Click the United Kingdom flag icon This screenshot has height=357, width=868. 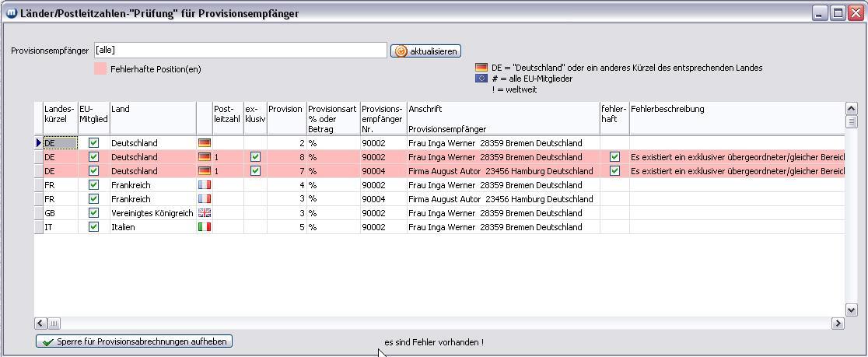[x=205, y=213]
